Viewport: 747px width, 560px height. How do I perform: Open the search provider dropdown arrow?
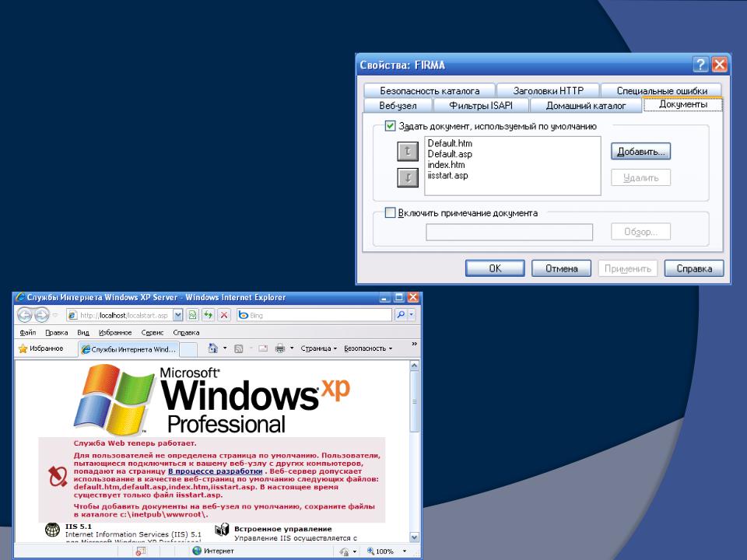pos(411,315)
